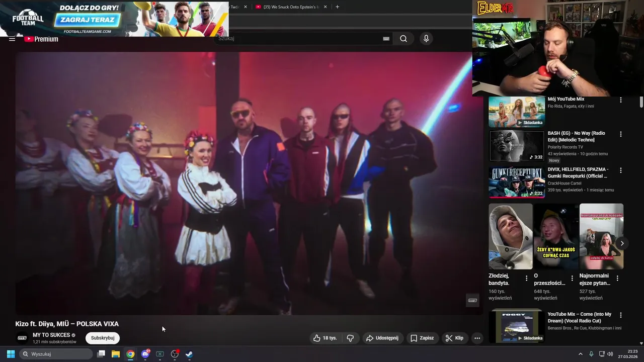This screenshot has width=644, height=362.
Task: Open network settings in system tray
Action: point(602,354)
